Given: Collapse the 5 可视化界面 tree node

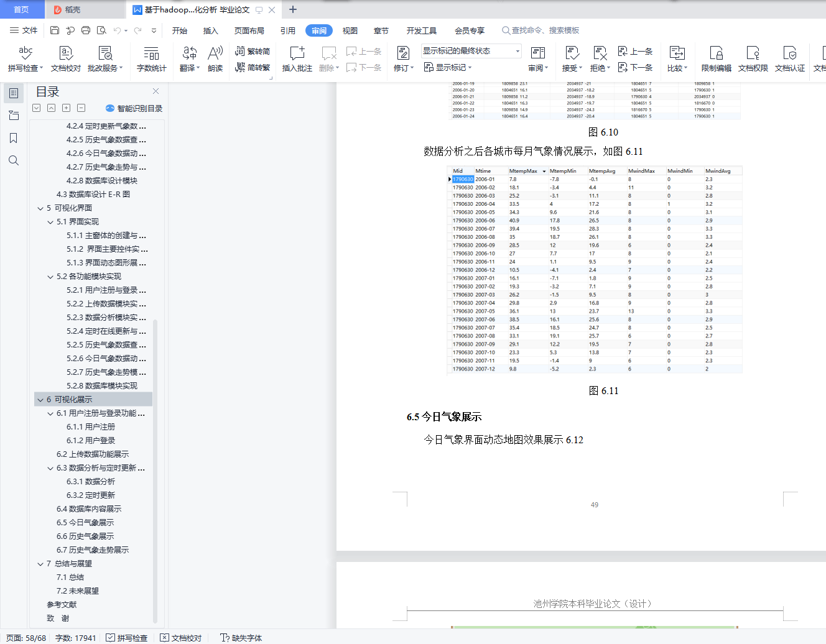Looking at the screenshot, I should [x=40, y=208].
